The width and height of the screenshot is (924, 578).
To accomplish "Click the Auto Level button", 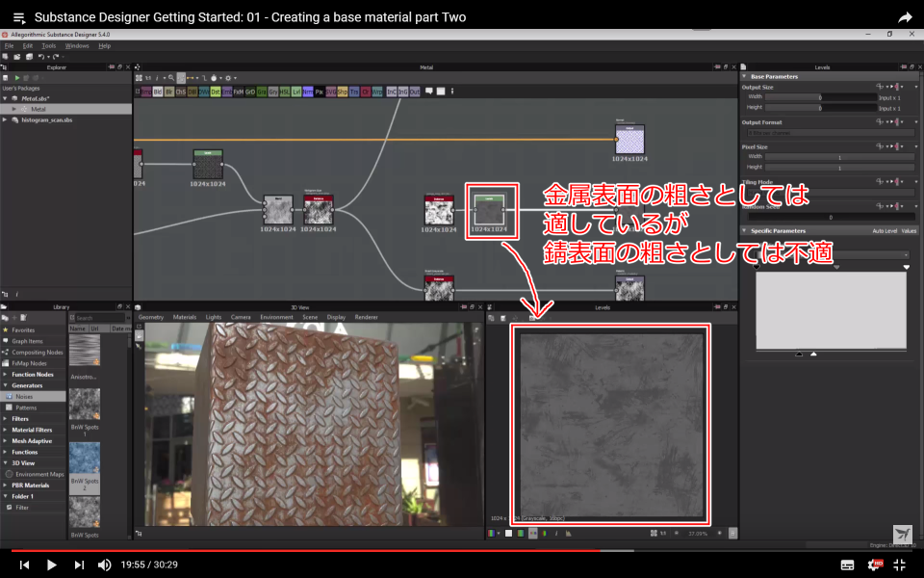I will (885, 231).
